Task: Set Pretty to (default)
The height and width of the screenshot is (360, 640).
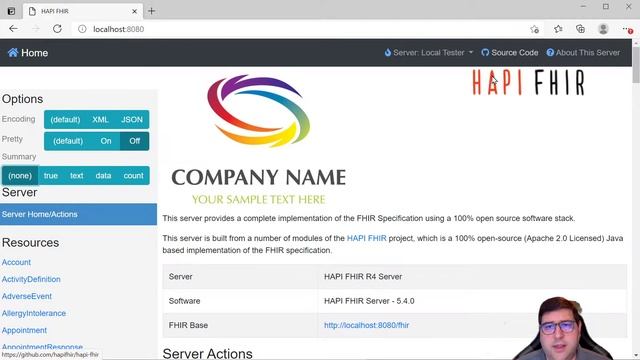Action: tap(68, 141)
